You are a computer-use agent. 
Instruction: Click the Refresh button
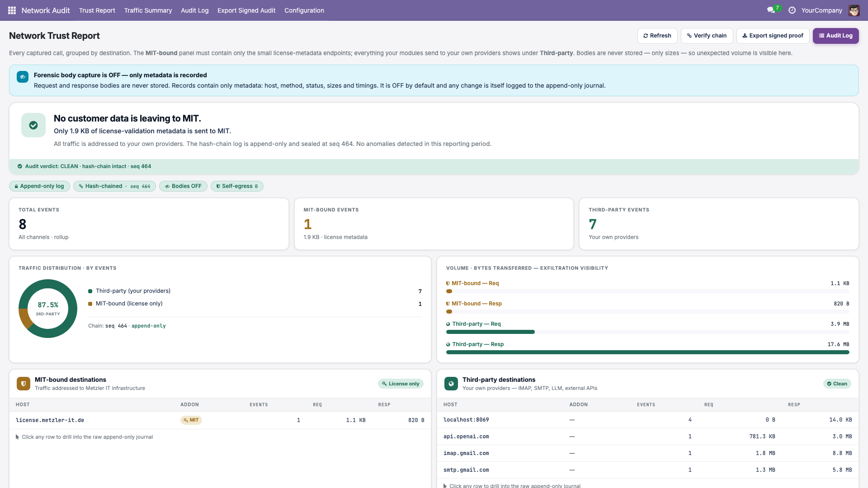coord(657,36)
